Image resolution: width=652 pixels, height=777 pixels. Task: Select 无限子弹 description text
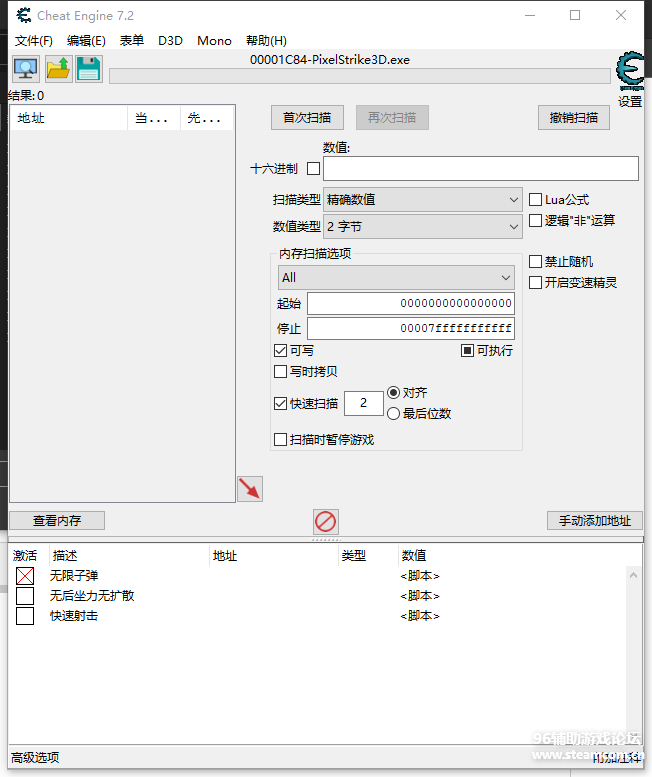(x=74, y=576)
